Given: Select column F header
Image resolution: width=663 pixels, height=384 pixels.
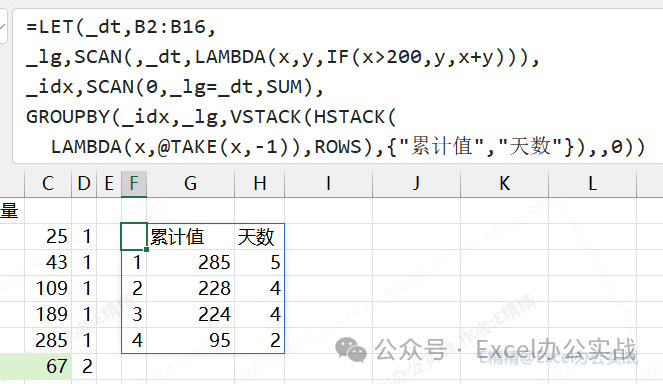Looking at the screenshot, I should [x=134, y=184].
